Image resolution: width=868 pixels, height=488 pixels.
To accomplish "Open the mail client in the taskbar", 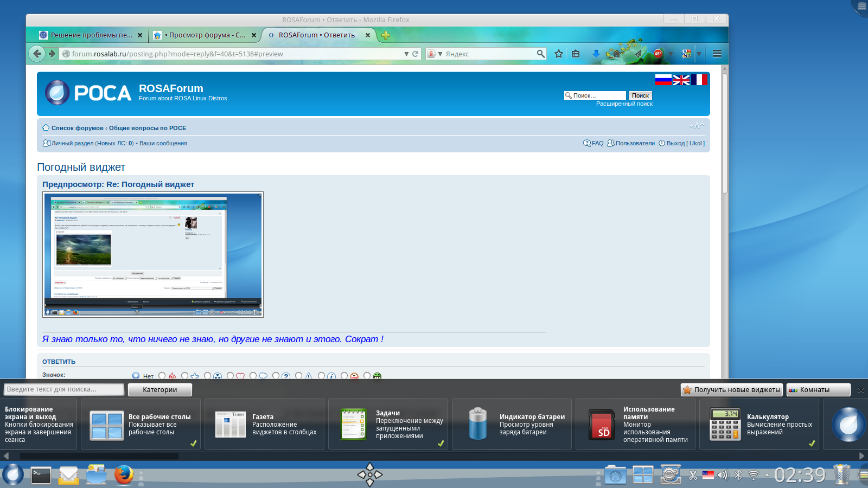I will 69,475.
